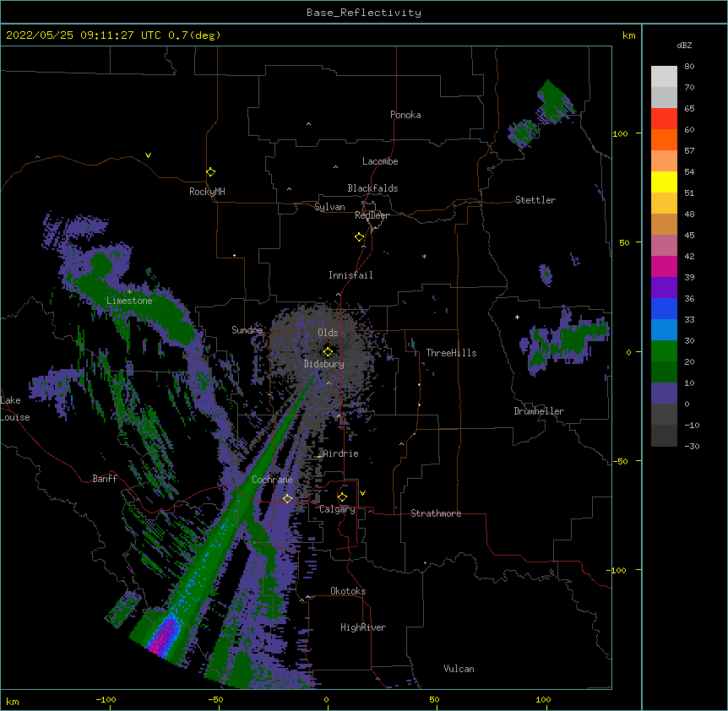Click the yellow marker above Calgary label

point(342,497)
